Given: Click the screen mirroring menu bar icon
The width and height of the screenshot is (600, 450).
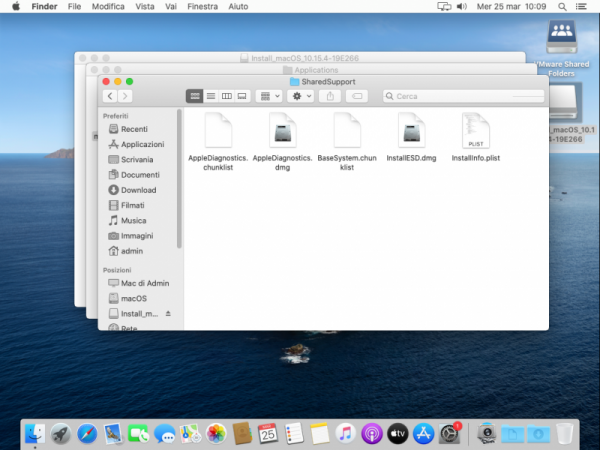Looking at the screenshot, I should [x=444, y=7].
